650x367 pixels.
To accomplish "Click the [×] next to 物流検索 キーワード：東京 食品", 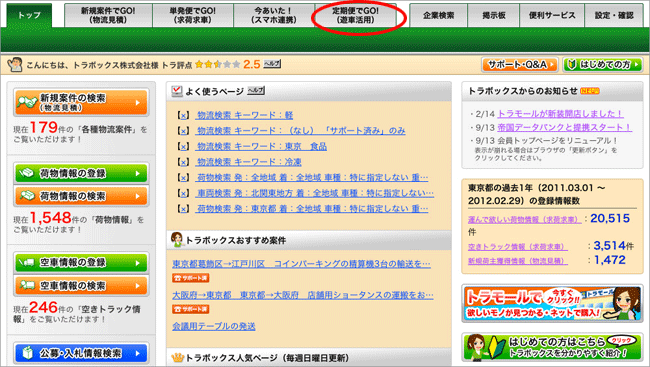I will click(183, 146).
